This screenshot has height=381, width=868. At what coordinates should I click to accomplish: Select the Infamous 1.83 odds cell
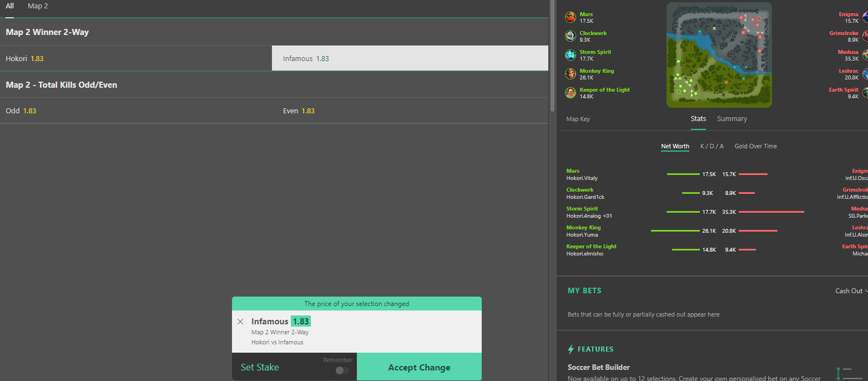click(410, 58)
